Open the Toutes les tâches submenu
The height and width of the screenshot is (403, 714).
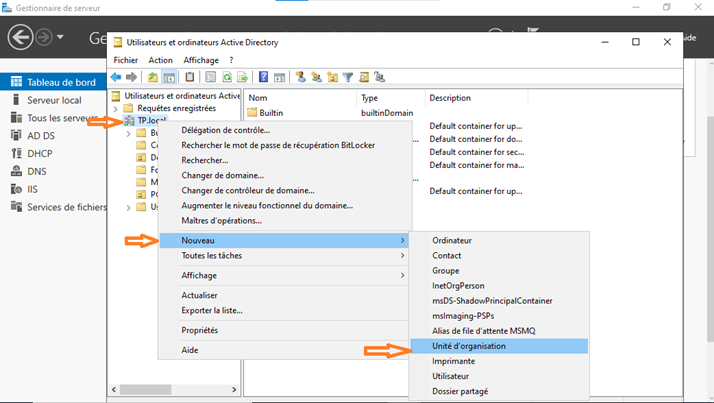286,255
